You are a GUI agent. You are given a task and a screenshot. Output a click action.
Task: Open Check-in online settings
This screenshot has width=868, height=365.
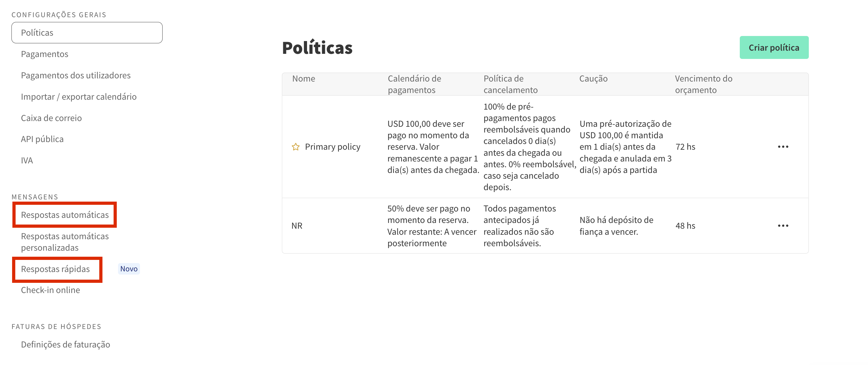pyautogui.click(x=50, y=290)
